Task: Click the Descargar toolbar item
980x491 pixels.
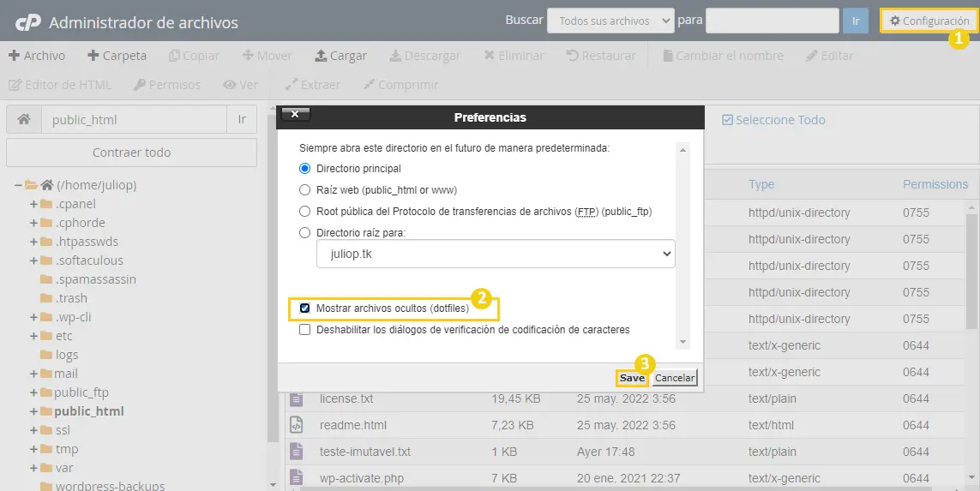Action: [425, 56]
